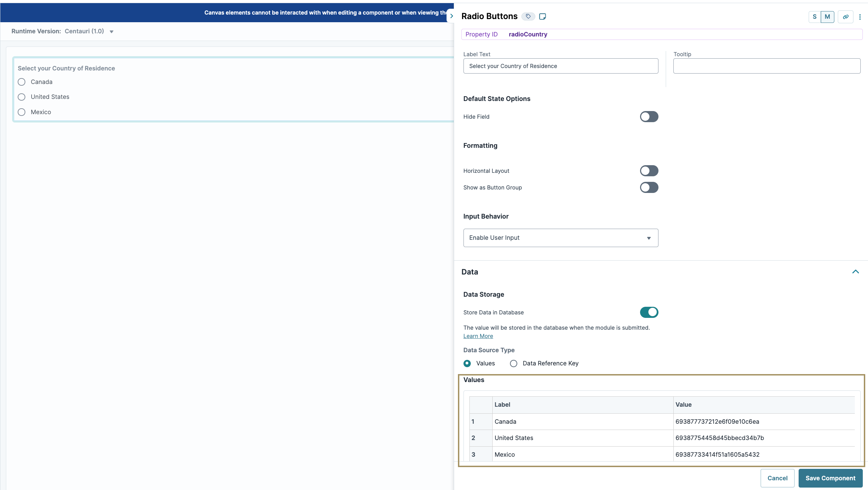This screenshot has height=490, width=868.
Task: Select the M view size icon
Action: click(827, 17)
